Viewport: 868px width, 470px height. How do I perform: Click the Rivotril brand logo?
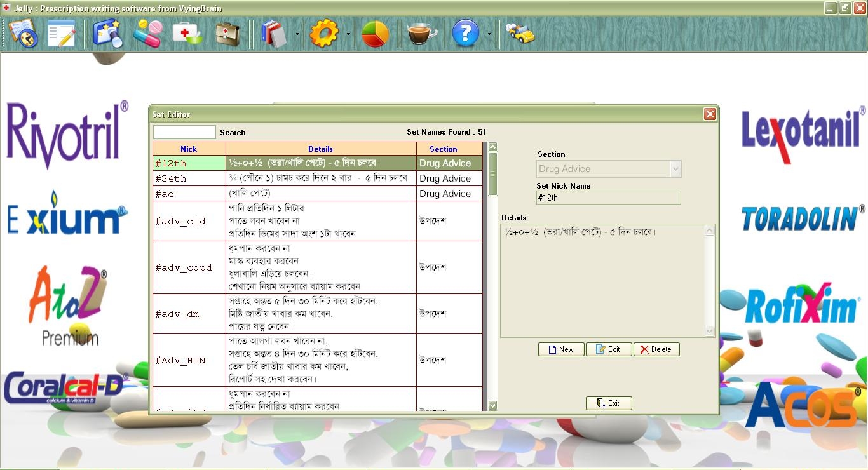[67, 134]
